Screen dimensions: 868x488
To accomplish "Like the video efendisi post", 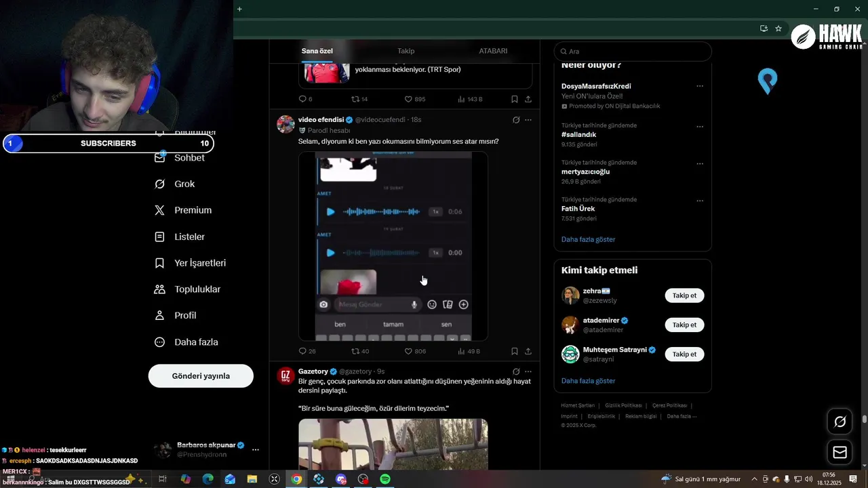I will pos(415,351).
